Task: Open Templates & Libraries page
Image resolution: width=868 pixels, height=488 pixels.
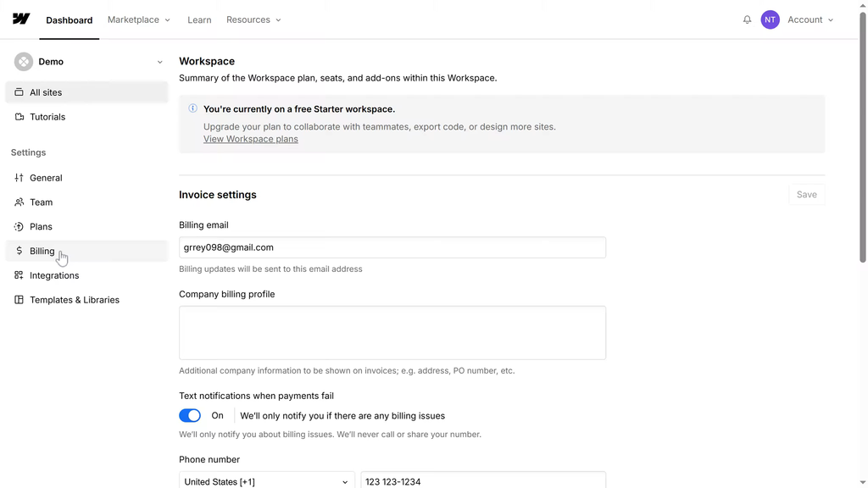Action: tap(74, 300)
